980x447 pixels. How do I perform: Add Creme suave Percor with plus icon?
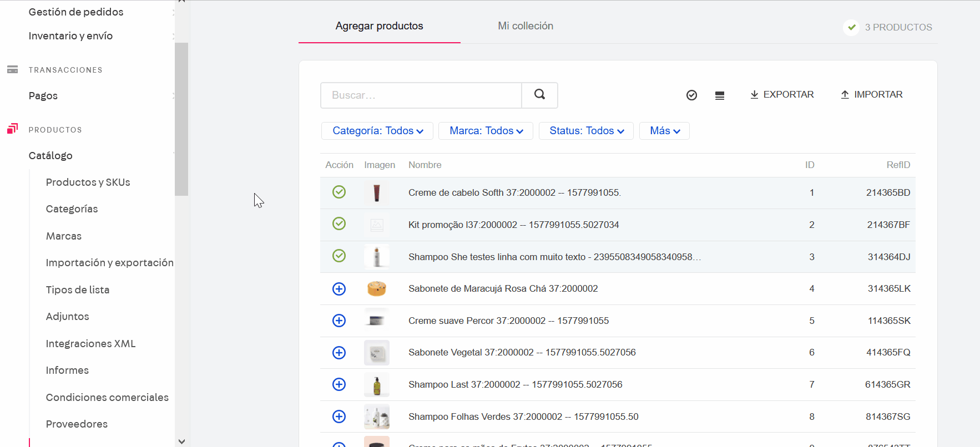pyautogui.click(x=339, y=321)
